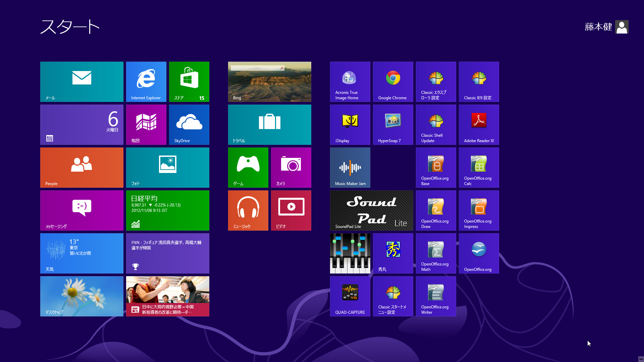
Task: Launch QUAD-CAPTURE
Action: coord(350,296)
